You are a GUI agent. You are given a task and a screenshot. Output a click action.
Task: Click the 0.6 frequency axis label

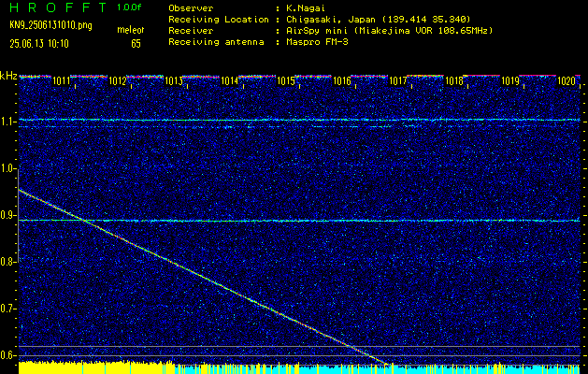point(7,355)
